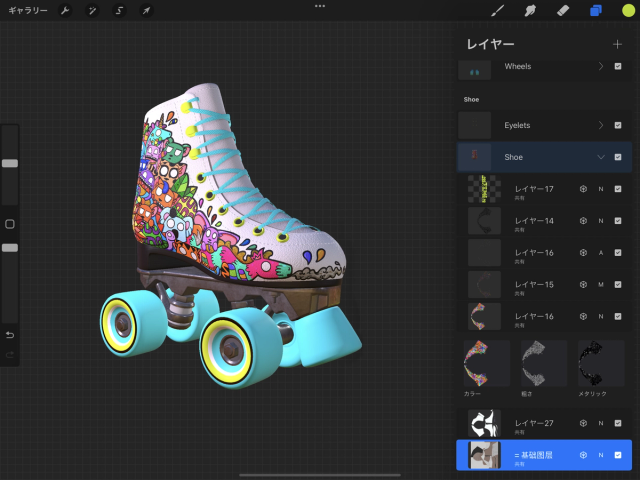Viewport: 640px width, 480px height.
Task: Select the Smudge tool
Action: pos(529,10)
